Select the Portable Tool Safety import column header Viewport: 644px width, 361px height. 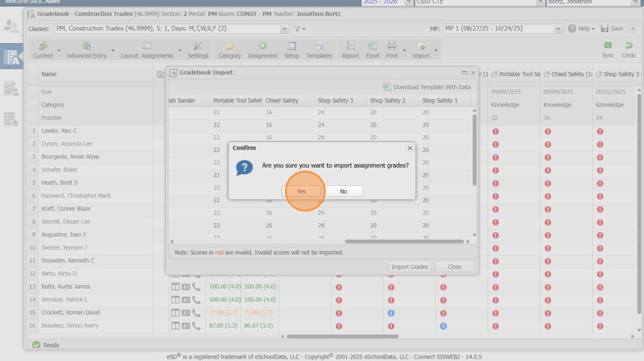(x=237, y=100)
